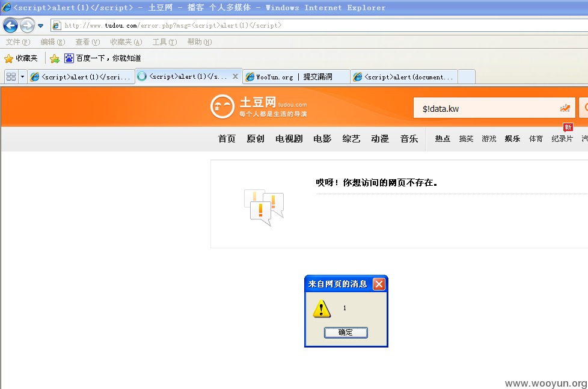
Task: Open the 电视剧 channel
Action: [x=289, y=139]
